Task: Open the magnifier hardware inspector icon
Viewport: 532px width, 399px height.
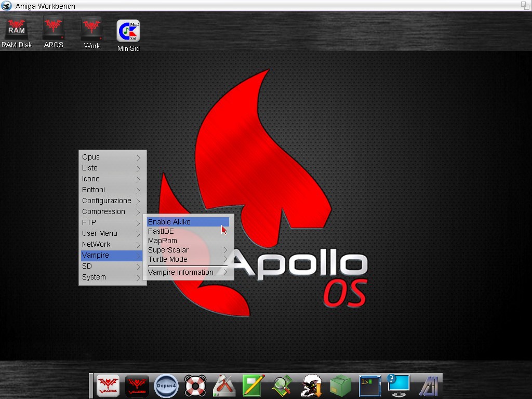Action: coord(283,386)
